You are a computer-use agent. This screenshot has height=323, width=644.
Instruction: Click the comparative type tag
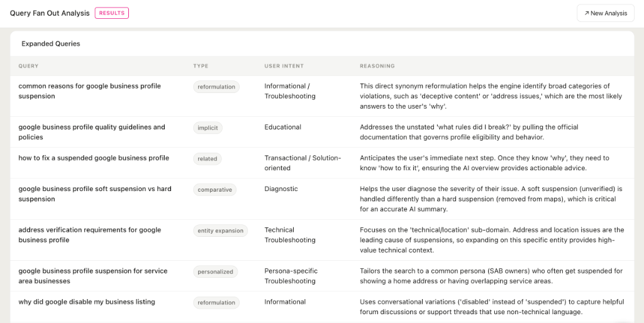215,190
